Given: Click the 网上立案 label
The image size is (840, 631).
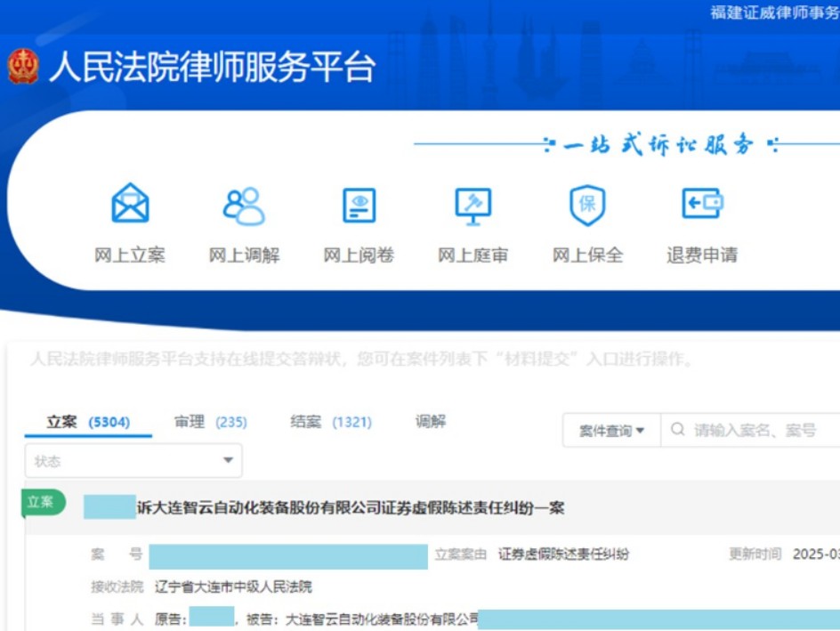Looking at the screenshot, I should pyautogui.click(x=130, y=255).
